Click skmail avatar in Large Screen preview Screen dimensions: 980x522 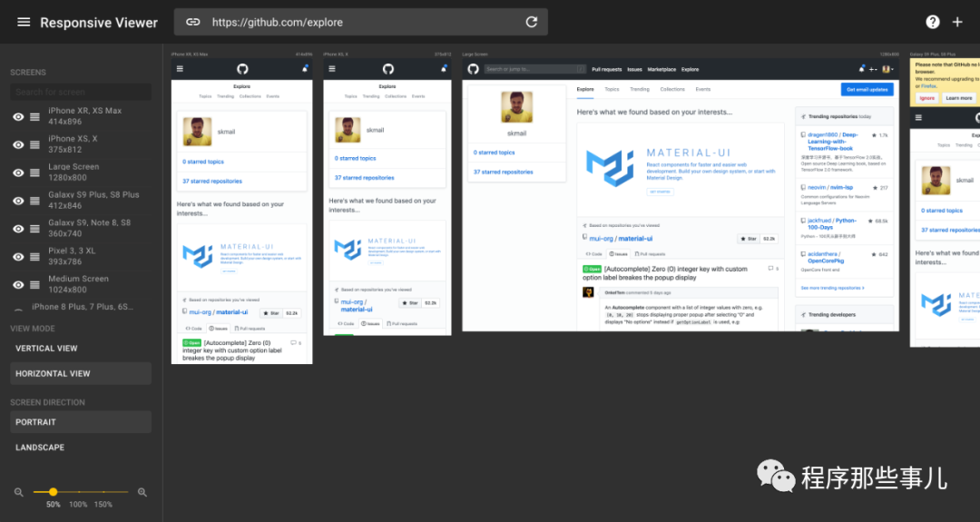[x=517, y=107]
